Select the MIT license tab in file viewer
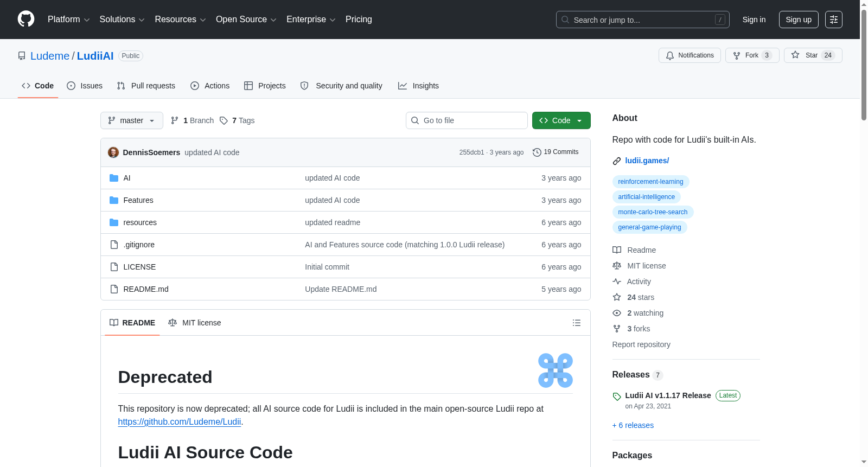The width and height of the screenshot is (868, 467). coord(195,323)
